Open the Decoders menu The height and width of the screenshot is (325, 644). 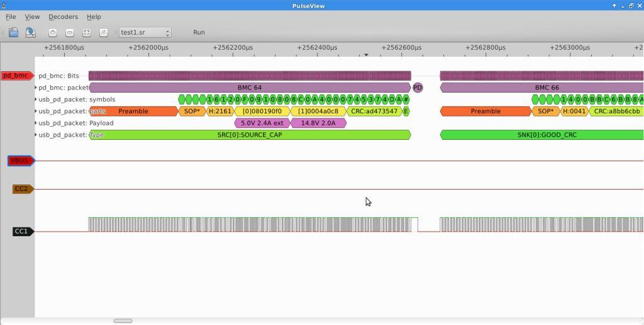(x=63, y=16)
